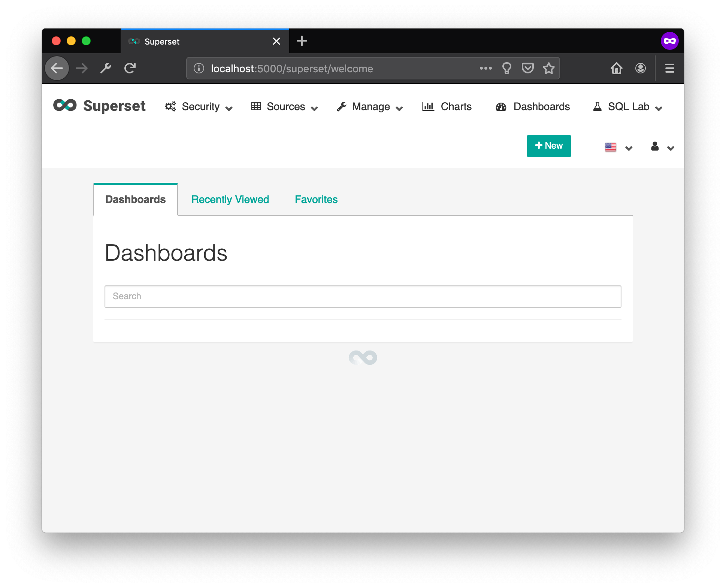
Task: Click the Dashboards palette icon
Action: 501,106
